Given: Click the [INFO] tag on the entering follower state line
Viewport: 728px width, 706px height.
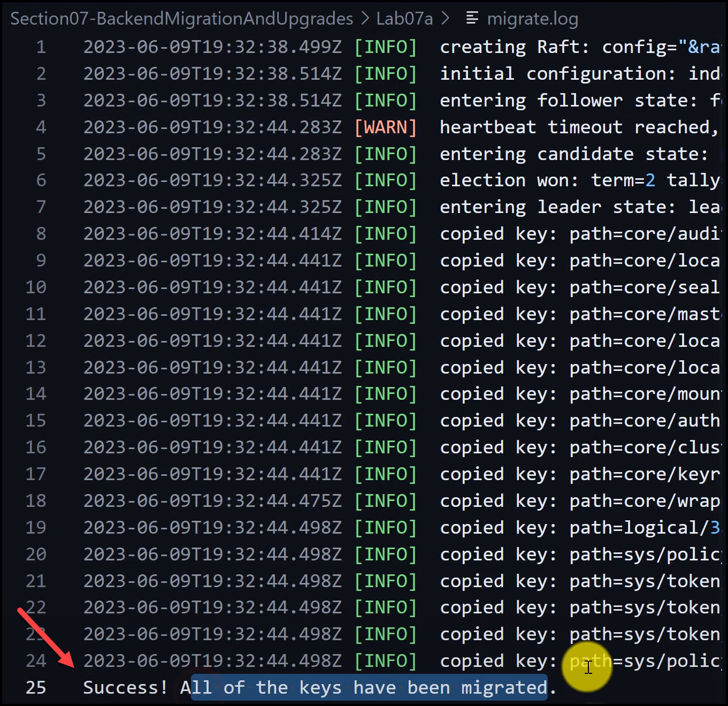Looking at the screenshot, I should tap(386, 100).
